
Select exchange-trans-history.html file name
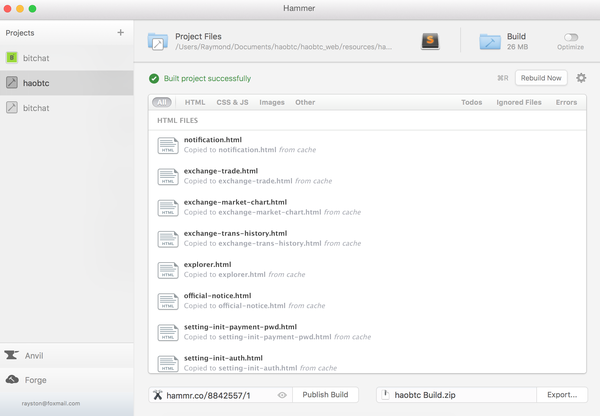pos(235,233)
